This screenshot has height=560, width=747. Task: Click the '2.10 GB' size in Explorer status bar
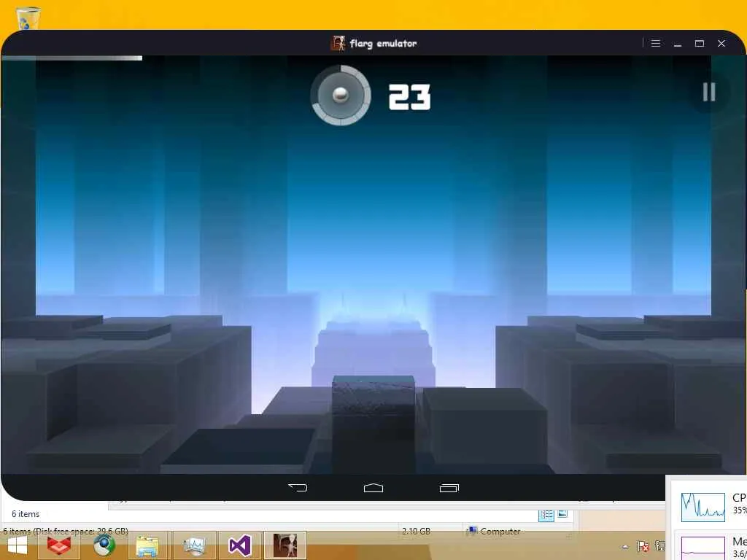coord(416,531)
